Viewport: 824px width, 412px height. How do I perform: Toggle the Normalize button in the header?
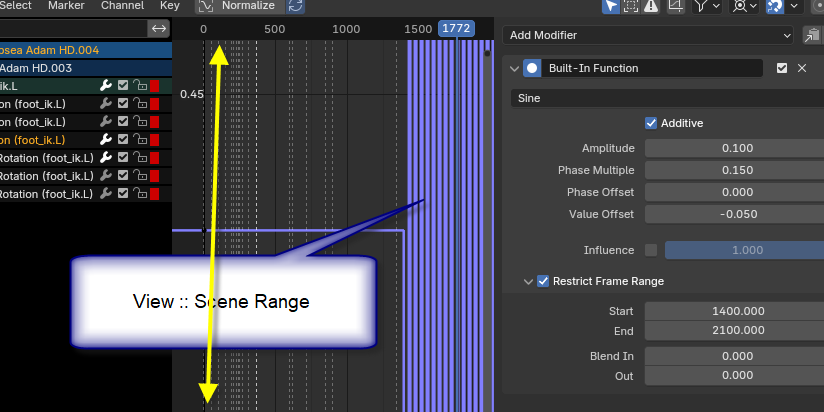(x=240, y=6)
